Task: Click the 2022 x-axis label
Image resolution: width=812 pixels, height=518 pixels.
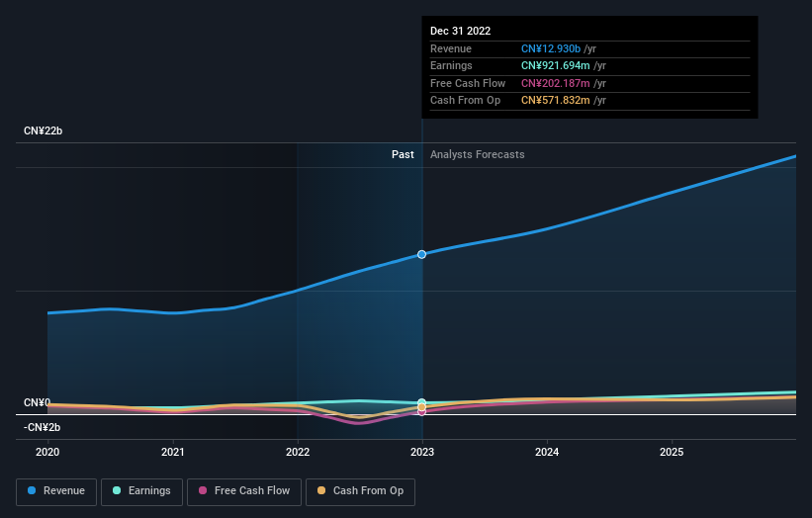Action: (x=298, y=452)
